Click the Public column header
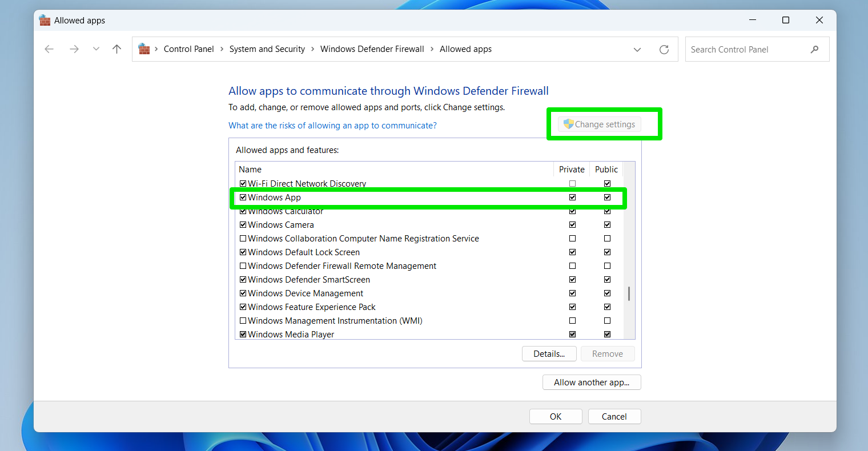The width and height of the screenshot is (868, 451). tap(606, 170)
